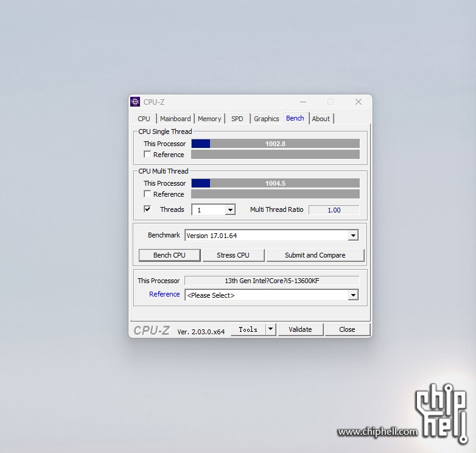Viewport: 476px width, 453px height.
Task: Click the CPU Multi Thread group label
Action: 163,171
